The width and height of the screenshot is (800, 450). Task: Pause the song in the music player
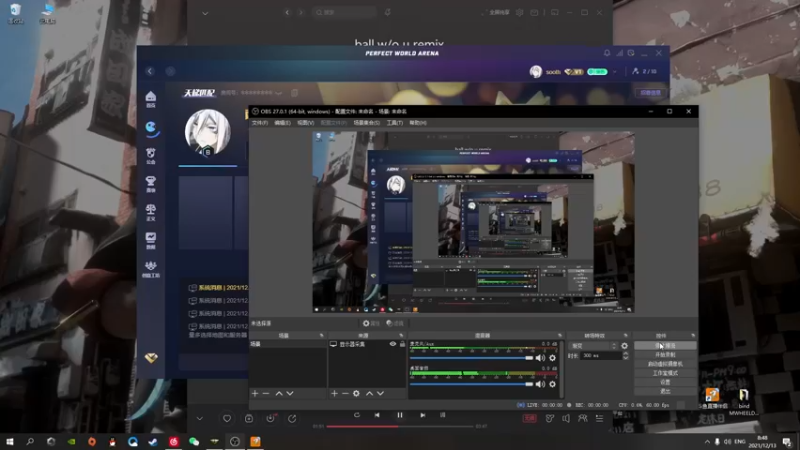click(400, 415)
